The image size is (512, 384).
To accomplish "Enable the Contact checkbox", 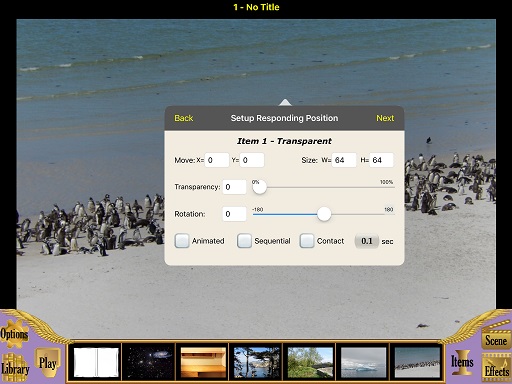I will [x=306, y=241].
